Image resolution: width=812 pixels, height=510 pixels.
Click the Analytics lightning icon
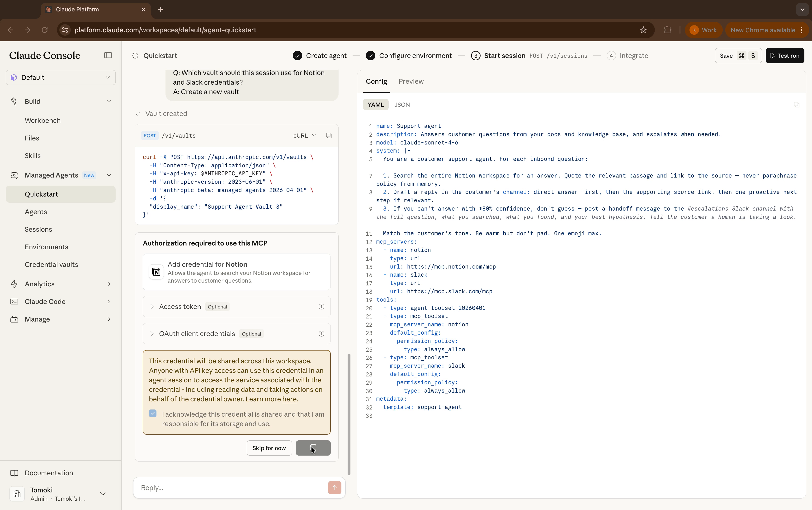(14, 284)
